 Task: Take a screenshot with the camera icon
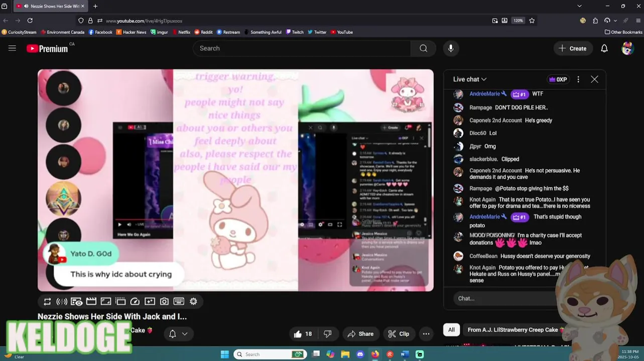click(164, 301)
